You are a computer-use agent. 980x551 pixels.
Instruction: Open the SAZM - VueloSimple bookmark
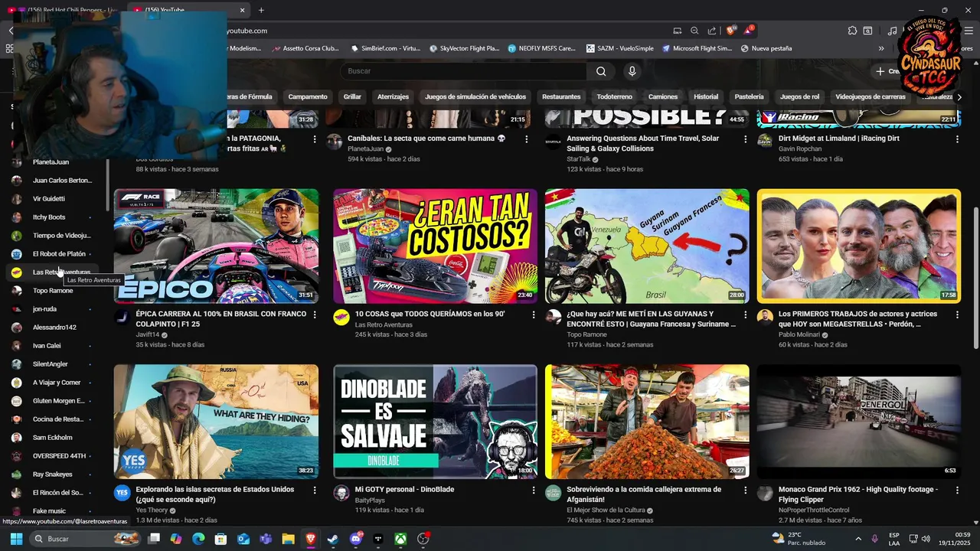pyautogui.click(x=620, y=48)
